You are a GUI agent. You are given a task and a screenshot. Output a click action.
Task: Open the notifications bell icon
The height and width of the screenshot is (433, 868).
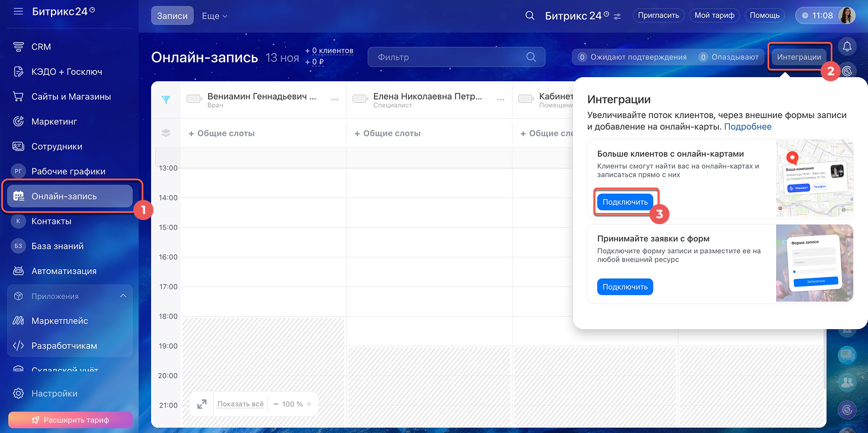847,46
